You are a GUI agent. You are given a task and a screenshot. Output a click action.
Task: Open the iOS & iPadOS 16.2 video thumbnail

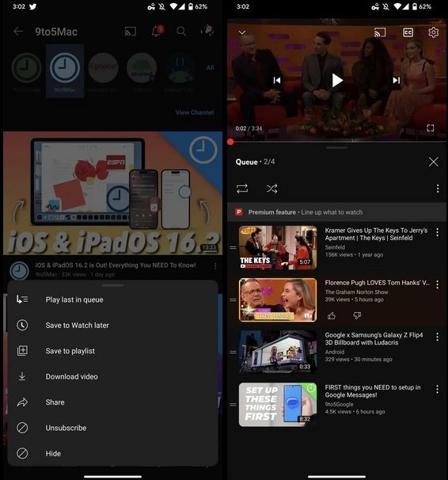coord(113,193)
